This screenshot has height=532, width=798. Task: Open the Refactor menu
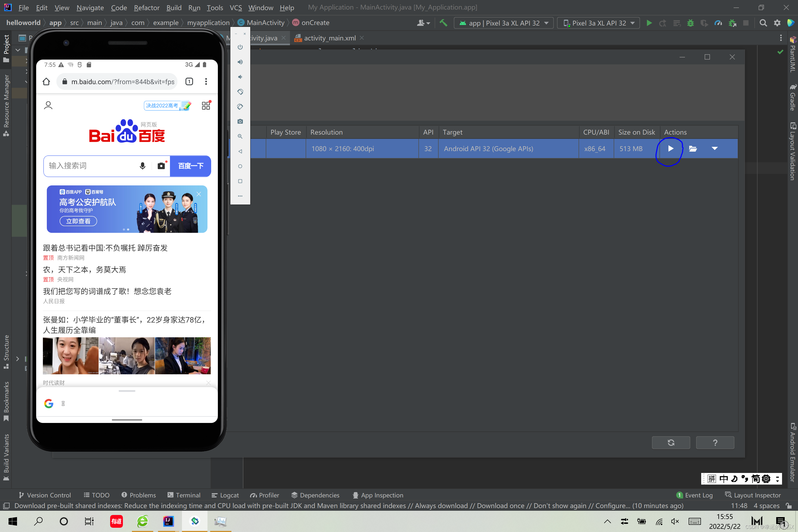tap(147, 7)
